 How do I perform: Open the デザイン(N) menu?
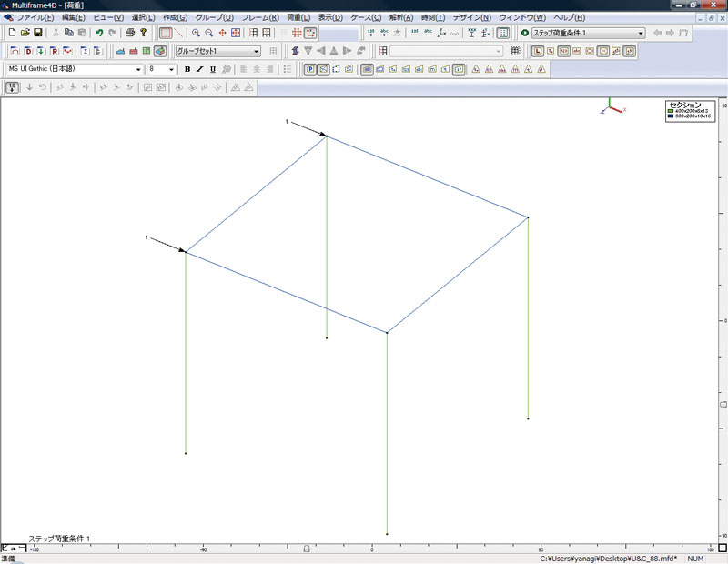tap(471, 17)
